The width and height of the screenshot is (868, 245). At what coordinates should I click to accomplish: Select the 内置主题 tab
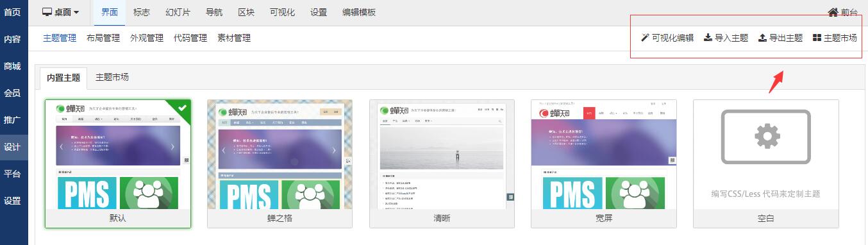coord(63,78)
